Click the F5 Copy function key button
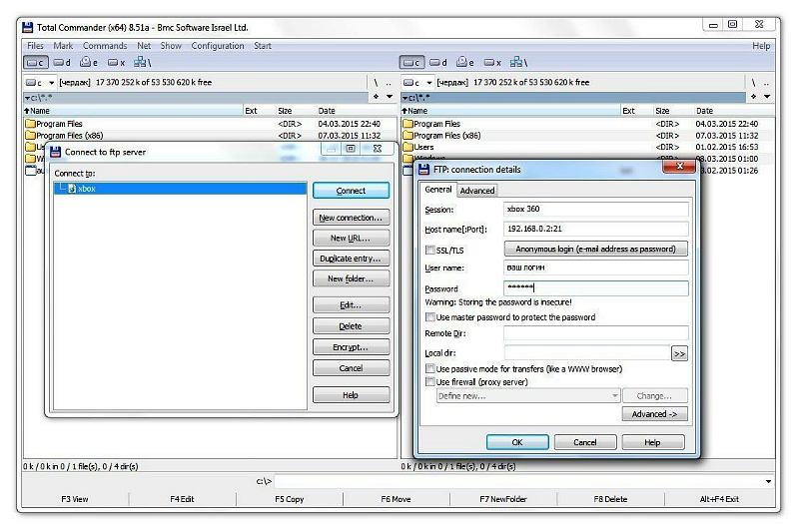The height and width of the screenshot is (532, 799). coord(289,499)
